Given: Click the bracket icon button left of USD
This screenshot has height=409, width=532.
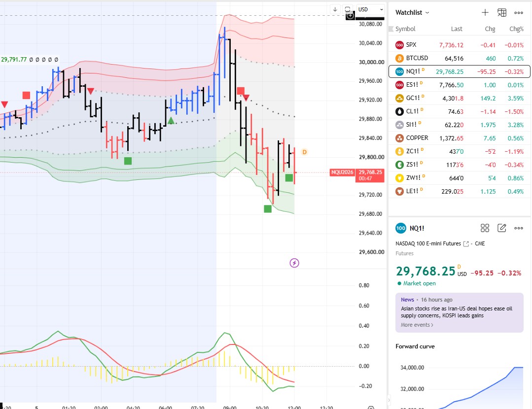Looking at the screenshot, I should pyautogui.click(x=348, y=9).
